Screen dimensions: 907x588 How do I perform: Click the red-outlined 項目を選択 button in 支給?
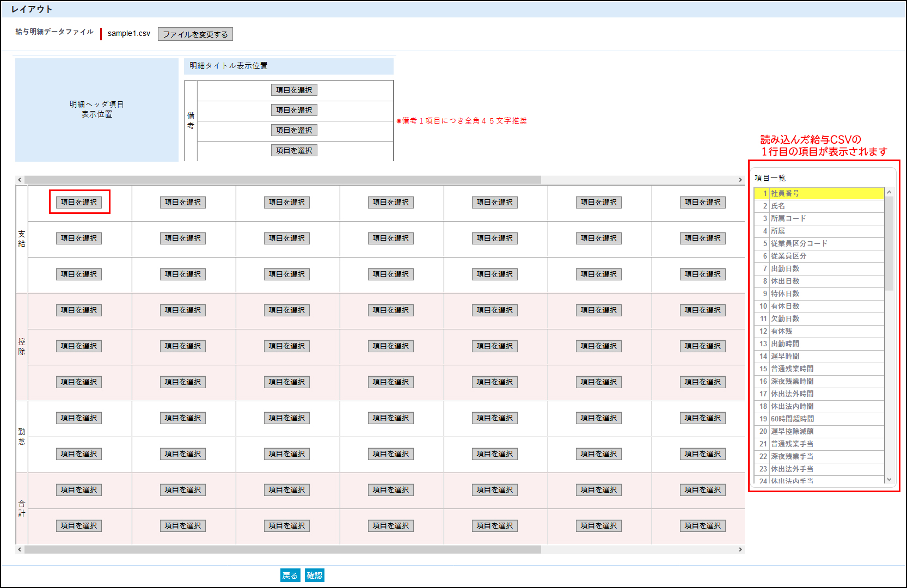click(x=79, y=202)
